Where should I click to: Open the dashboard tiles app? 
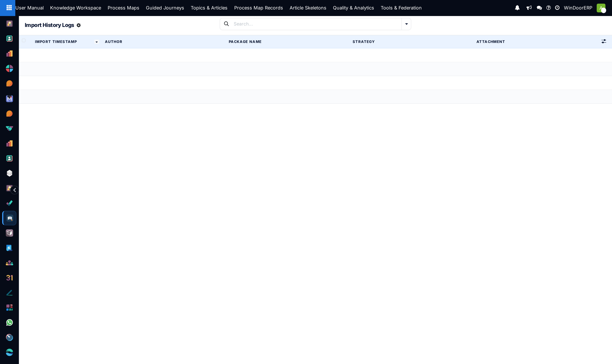pyautogui.click(x=9, y=308)
